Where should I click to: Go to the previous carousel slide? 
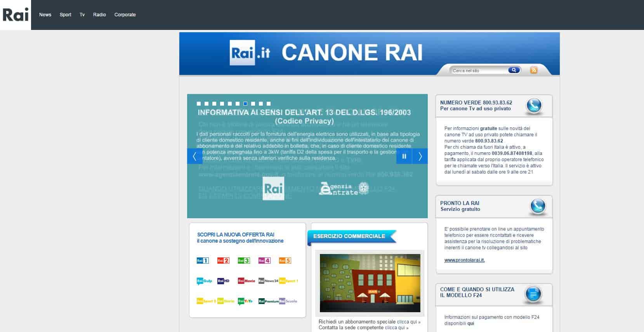(194, 156)
